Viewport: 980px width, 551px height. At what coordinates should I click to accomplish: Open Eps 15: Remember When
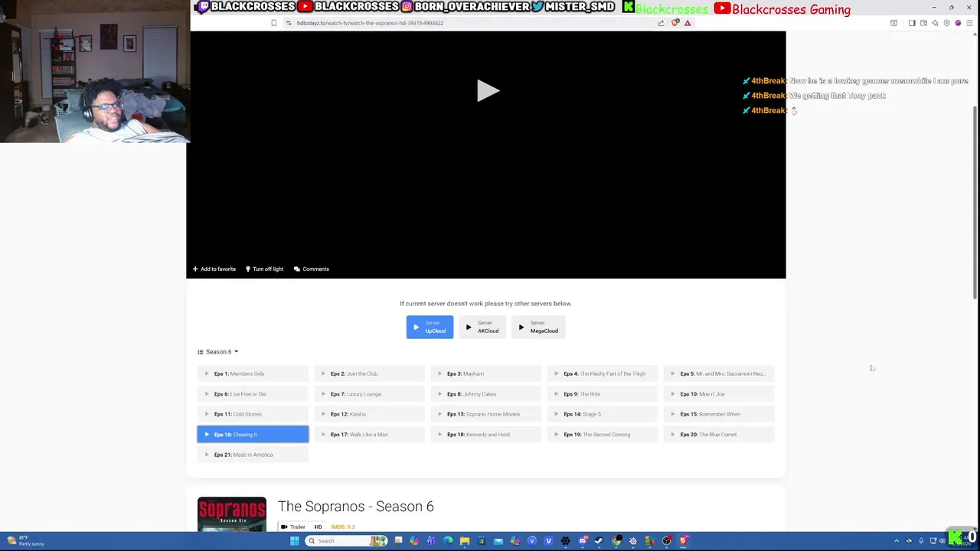pos(719,414)
